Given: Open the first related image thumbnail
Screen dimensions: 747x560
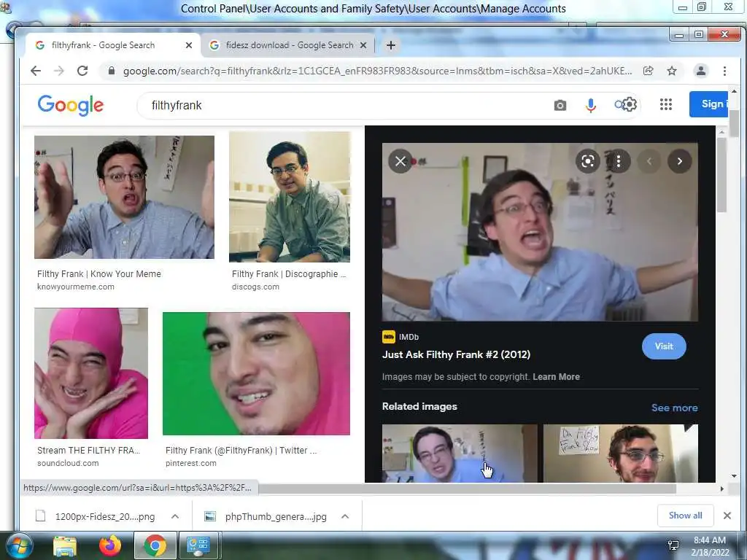Looking at the screenshot, I should point(460,454).
